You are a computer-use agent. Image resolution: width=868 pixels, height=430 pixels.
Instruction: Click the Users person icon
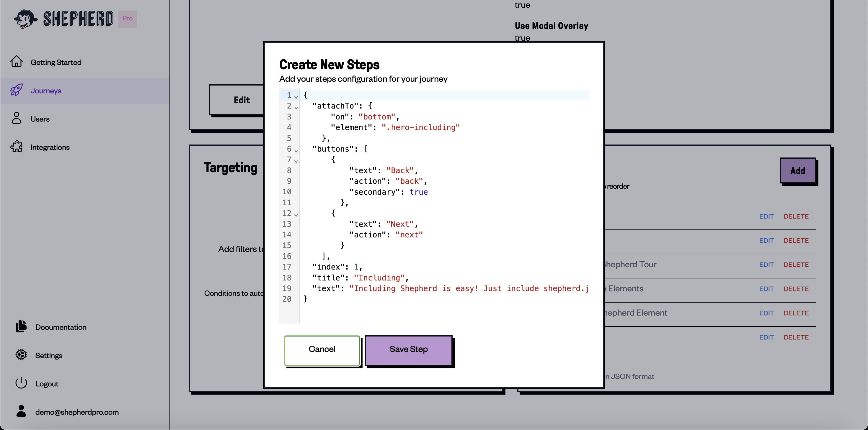click(16, 118)
